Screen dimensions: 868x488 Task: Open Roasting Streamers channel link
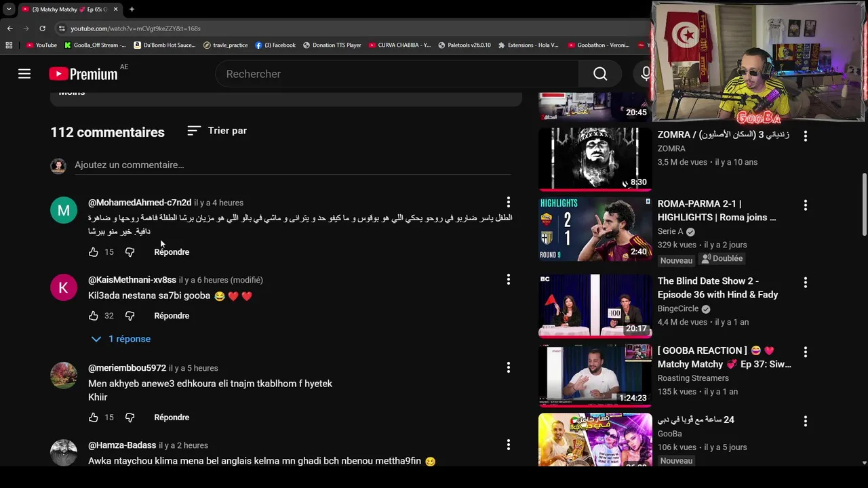tap(693, 378)
